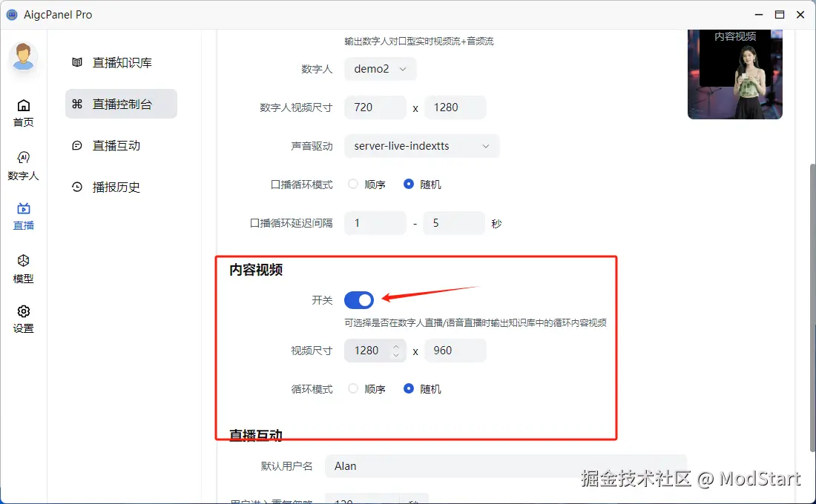Open the 数字人 demo2 dropdown
This screenshot has height=504, width=816.
click(x=380, y=69)
